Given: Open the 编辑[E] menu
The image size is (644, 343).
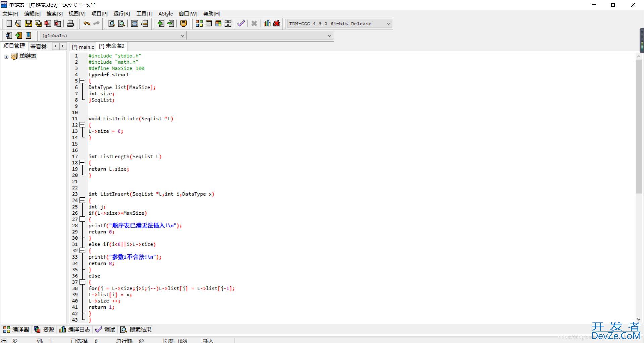Looking at the screenshot, I should coord(32,14).
